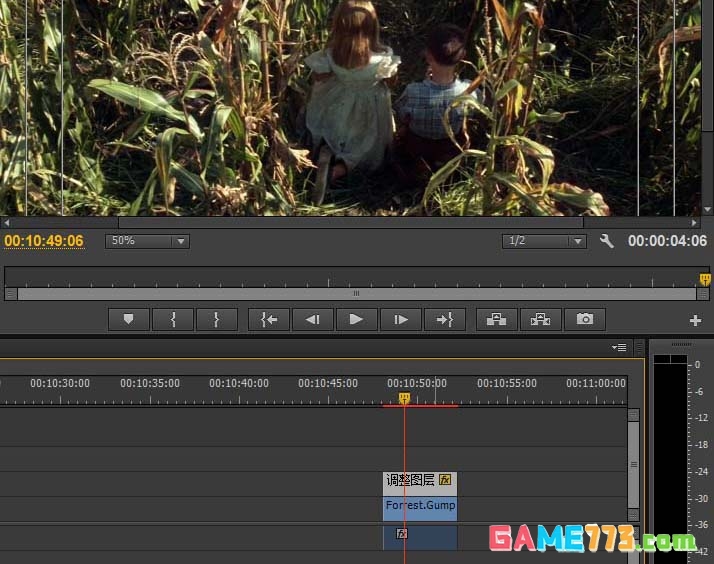Click the timeline playhead marker

(x=404, y=398)
